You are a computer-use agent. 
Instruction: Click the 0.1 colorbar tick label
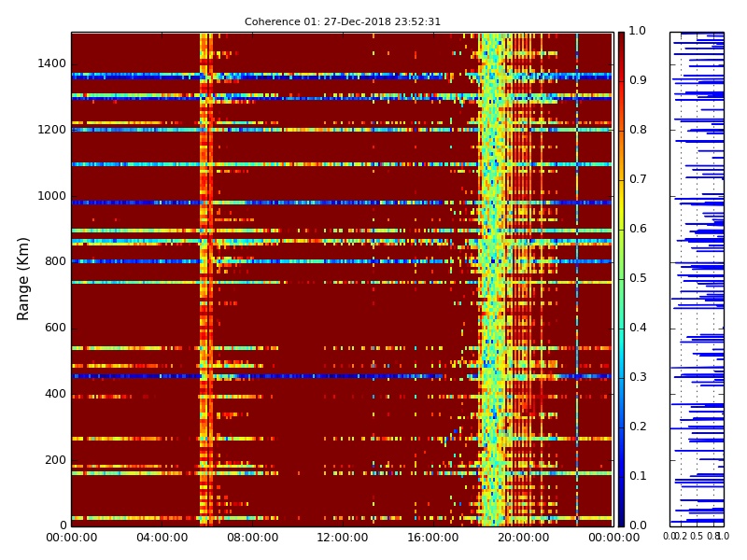coord(638,476)
